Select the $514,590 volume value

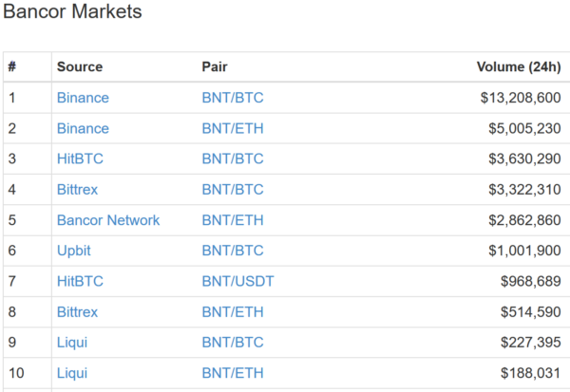click(x=531, y=312)
